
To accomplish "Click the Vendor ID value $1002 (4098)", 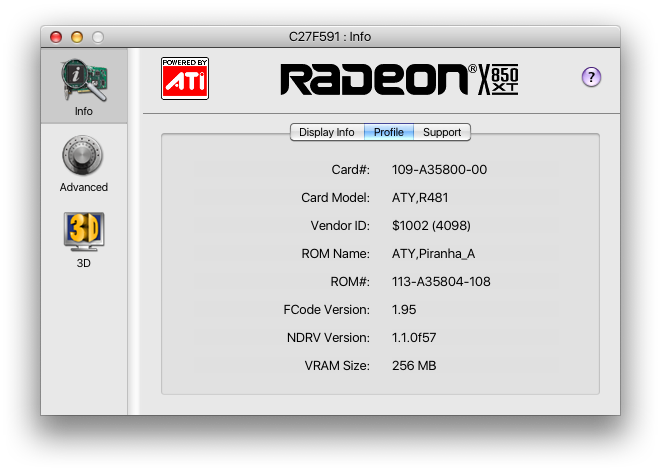I will (x=431, y=226).
